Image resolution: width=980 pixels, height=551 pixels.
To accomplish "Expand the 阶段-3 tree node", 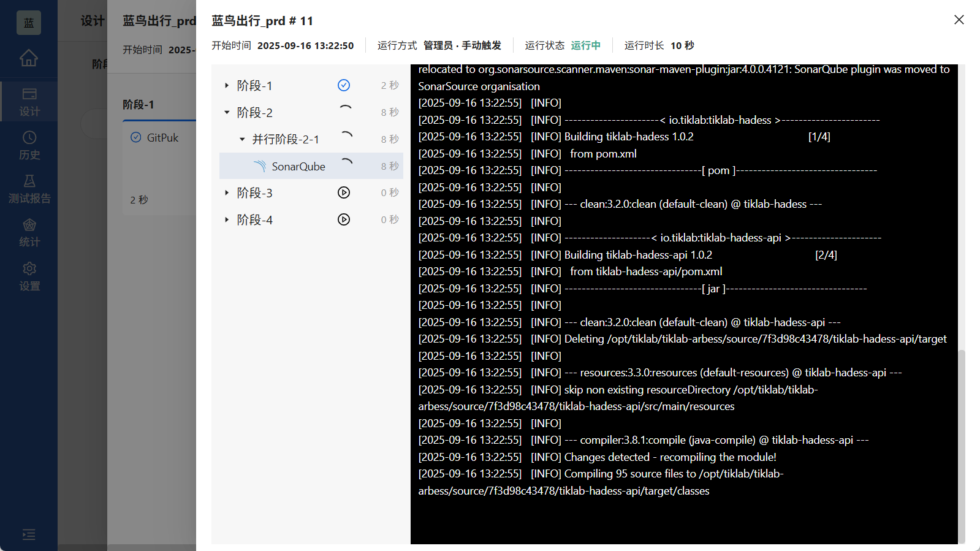I will [227, 193].
